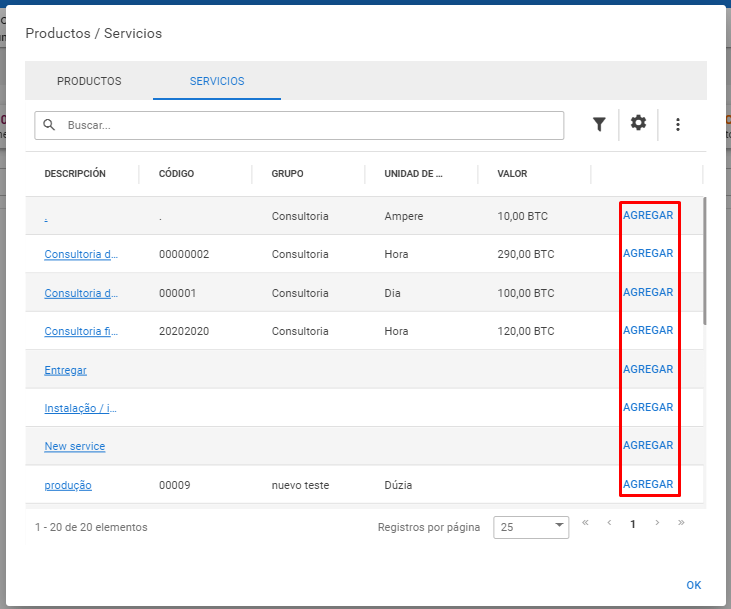Click the 290,00 BTC value cell
The height and width of the screenshot is (609, 731).
coord(525,254)
